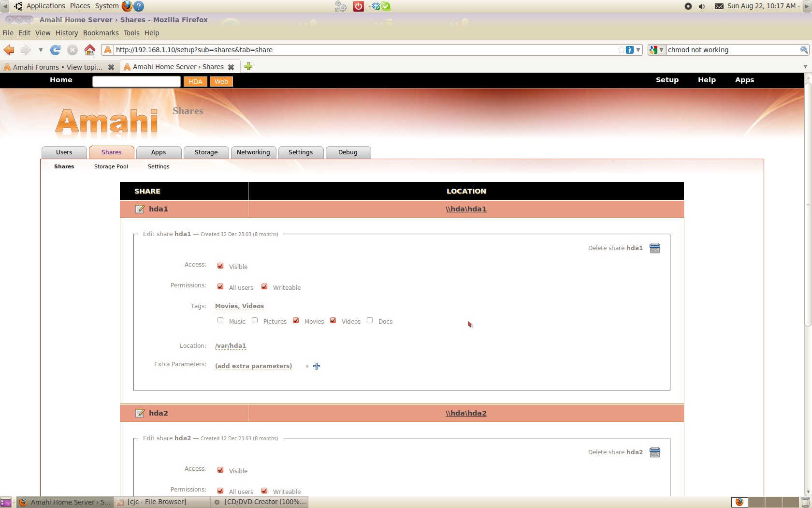Viewport: 812px width, 508px height.
Task: Click the site identity icon in the URL bar
Action: pyautogui.click(x=108, y=50)
